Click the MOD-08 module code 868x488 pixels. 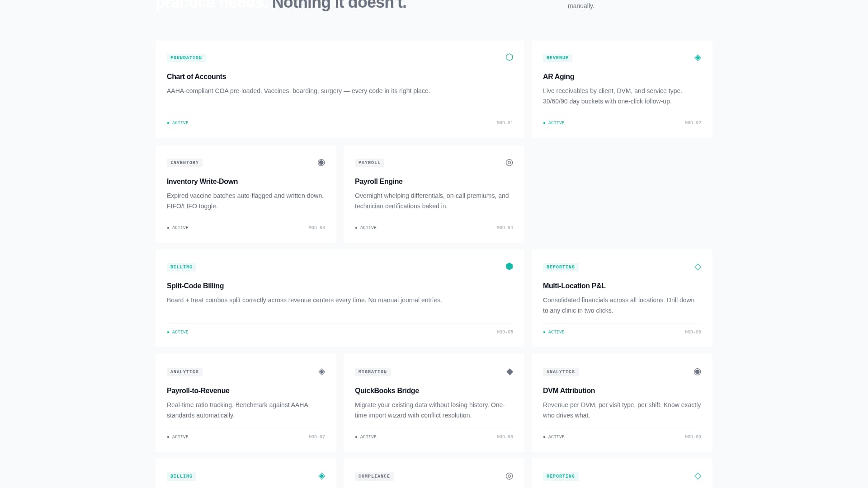click(505, 437)
